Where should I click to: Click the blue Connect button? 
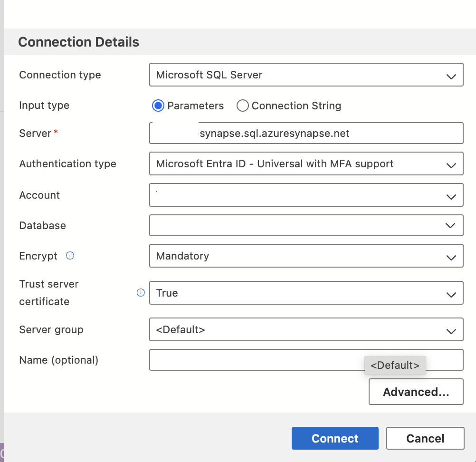pyautogui.click(x=335, y=438)
